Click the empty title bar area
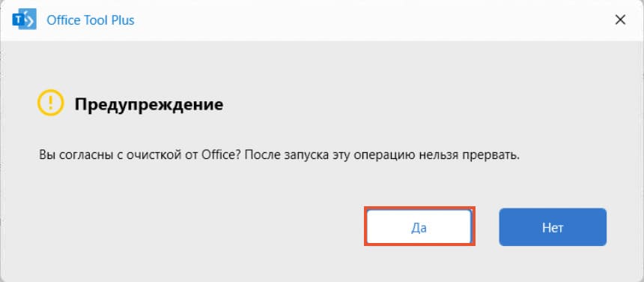This screenshot has height=282, width=644. click(x=370, y=19)
